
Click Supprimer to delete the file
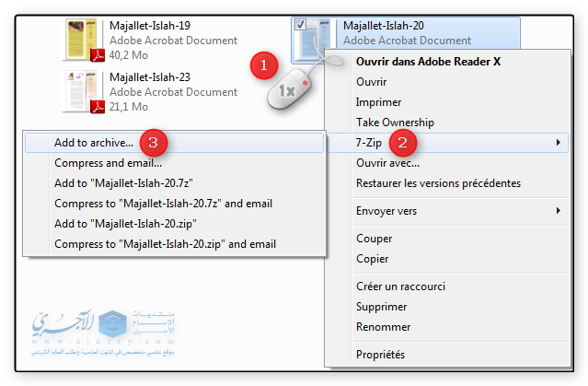381,307
